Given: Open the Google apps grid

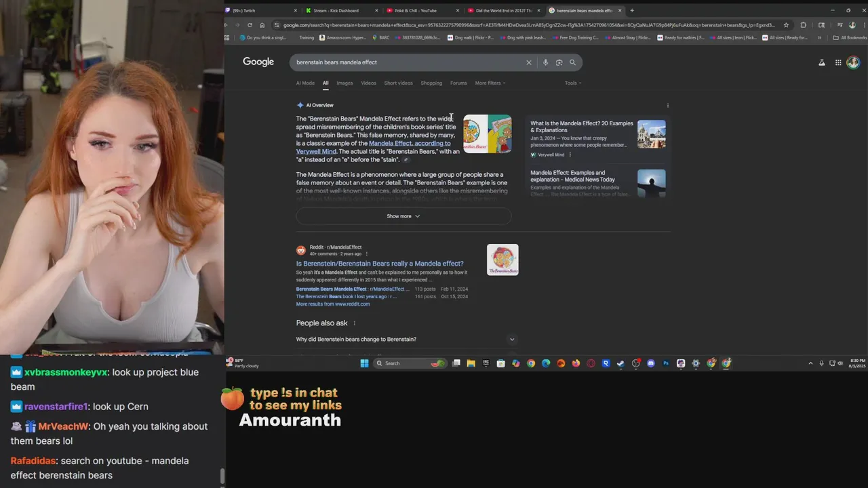Looking at the screenshot, I should pyautogui.click(x=838, y=62).
